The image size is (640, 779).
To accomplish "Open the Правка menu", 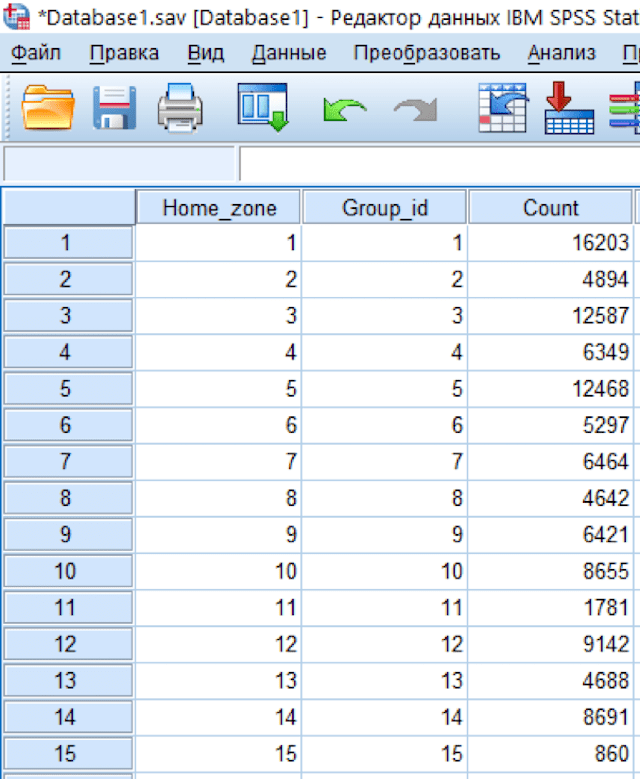I will pyautogui.click(x=124, y=53).
